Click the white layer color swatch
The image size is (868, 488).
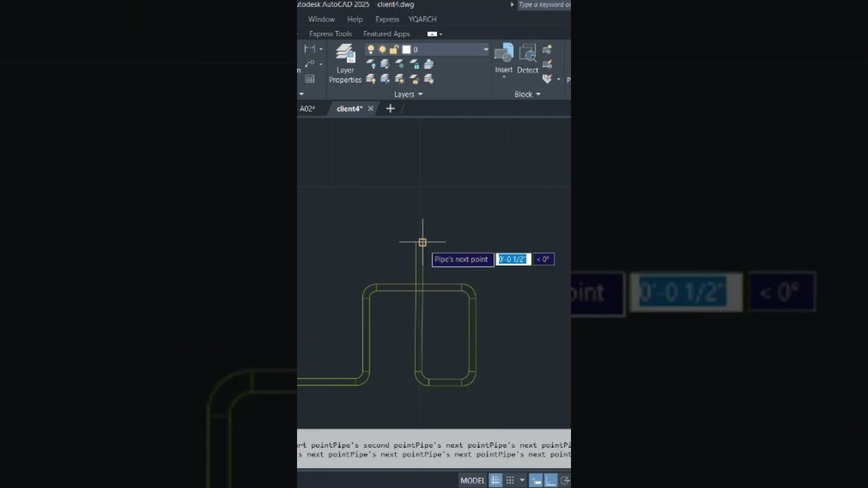406,49
